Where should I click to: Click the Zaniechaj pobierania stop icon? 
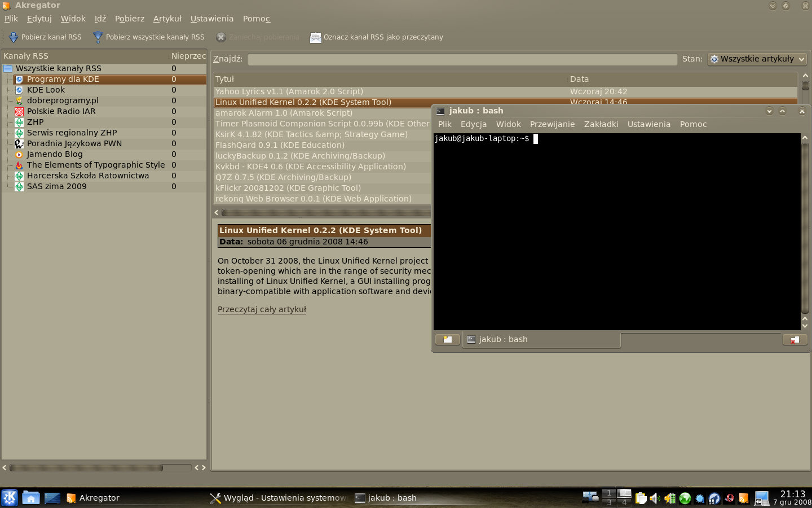[x=221, y=37]
